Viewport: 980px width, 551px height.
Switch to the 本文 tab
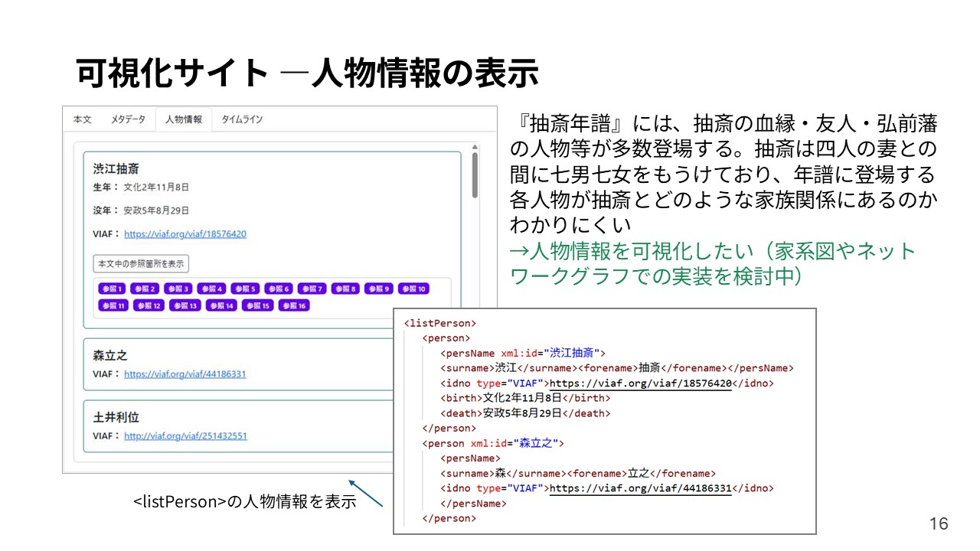82,119
